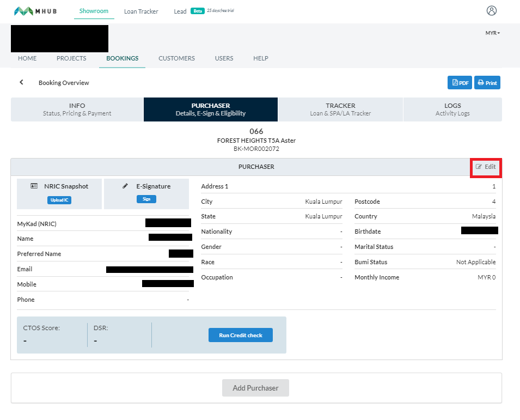The image size is (520, 420).
Task: Open the LOGS Activity Logs tab
Action: point(452,109)
